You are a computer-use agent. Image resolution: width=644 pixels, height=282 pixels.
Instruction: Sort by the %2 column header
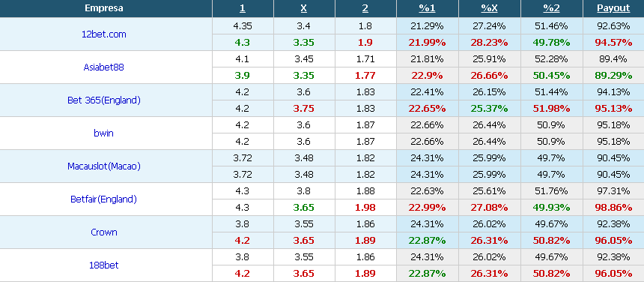551,8
